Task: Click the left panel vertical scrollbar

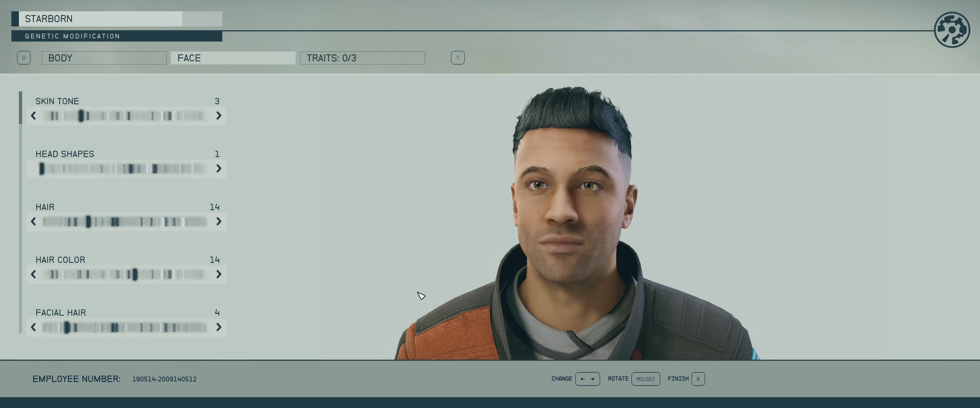Action: pos(20,108)
